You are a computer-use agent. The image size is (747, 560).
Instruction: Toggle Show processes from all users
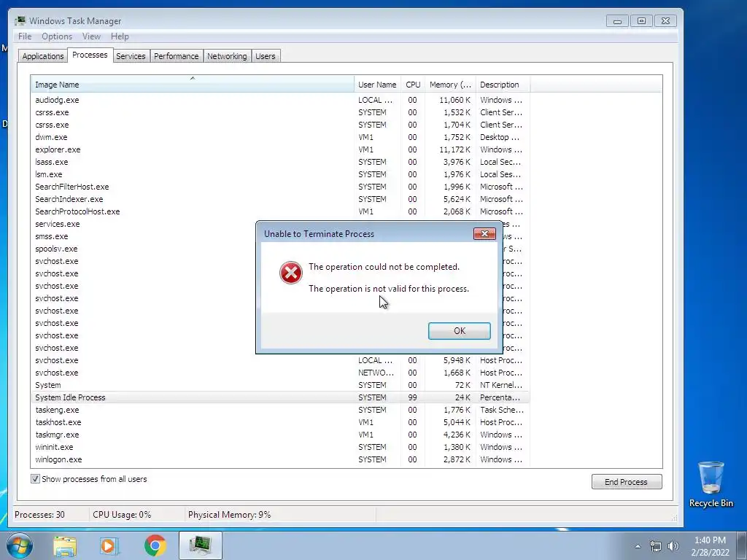pyautogui.click(x=35, y=479)
